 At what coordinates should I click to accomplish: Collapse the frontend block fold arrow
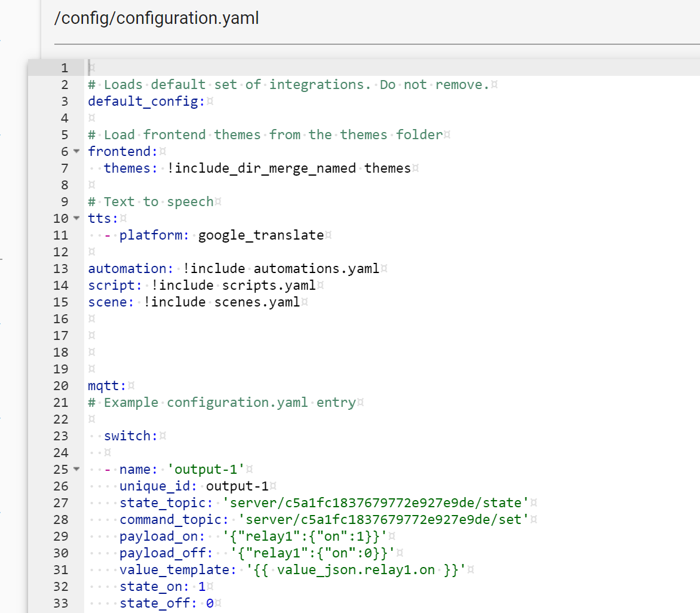[76, 152]
